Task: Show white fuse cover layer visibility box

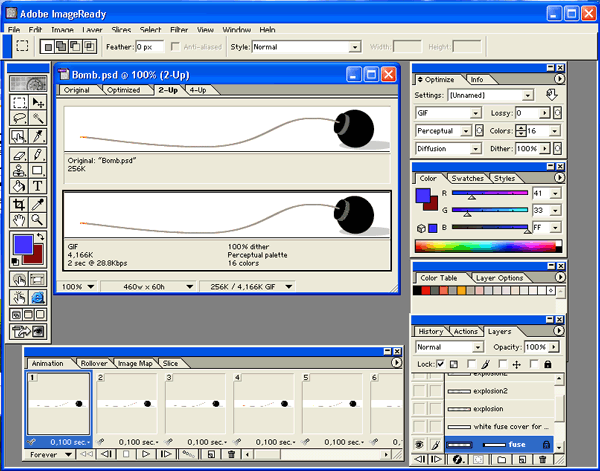Action: [419, 426]
